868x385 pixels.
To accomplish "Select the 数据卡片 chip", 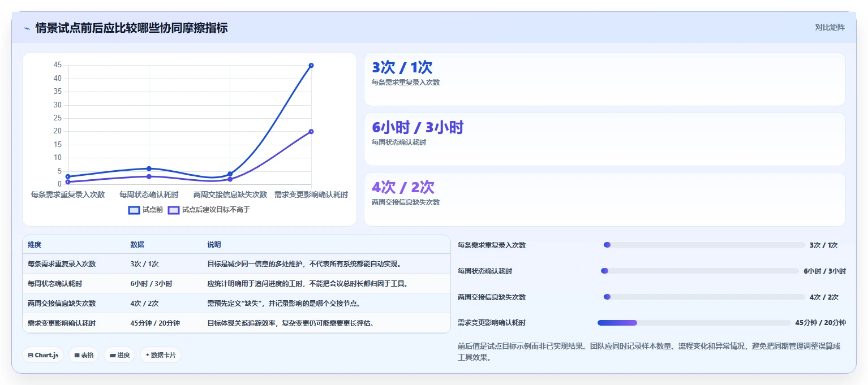I will [161, 355].
